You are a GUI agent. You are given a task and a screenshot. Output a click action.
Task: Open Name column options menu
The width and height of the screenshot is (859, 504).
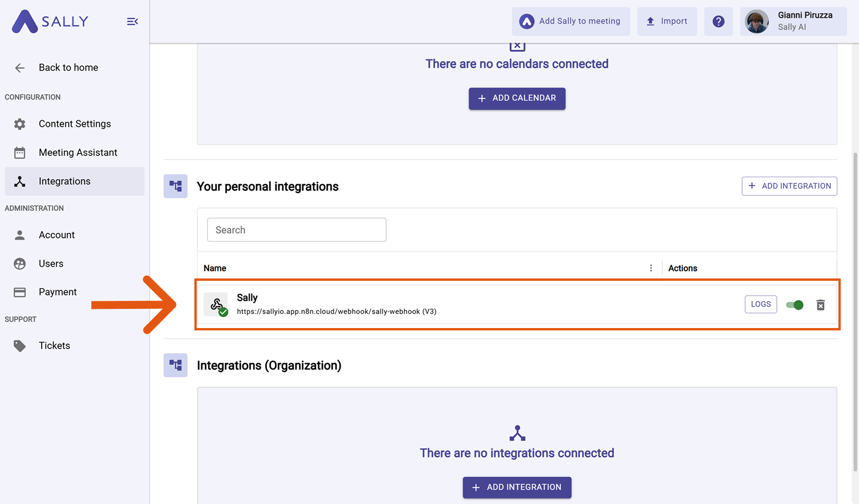pyautogui.click(x=651, y=268)
